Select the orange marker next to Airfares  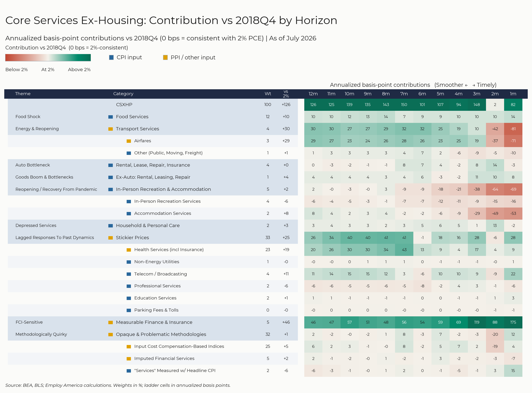pos(129,141)
